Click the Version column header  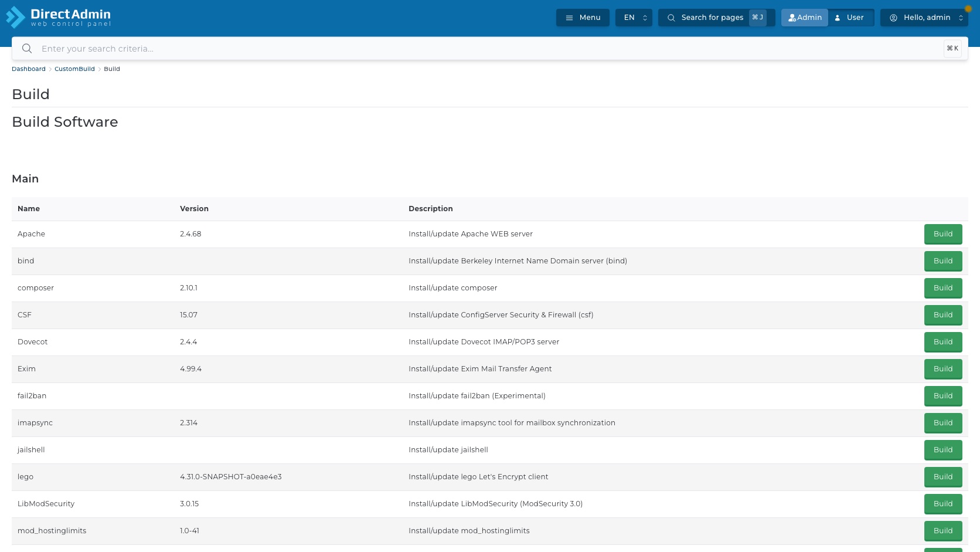point(194,209)
